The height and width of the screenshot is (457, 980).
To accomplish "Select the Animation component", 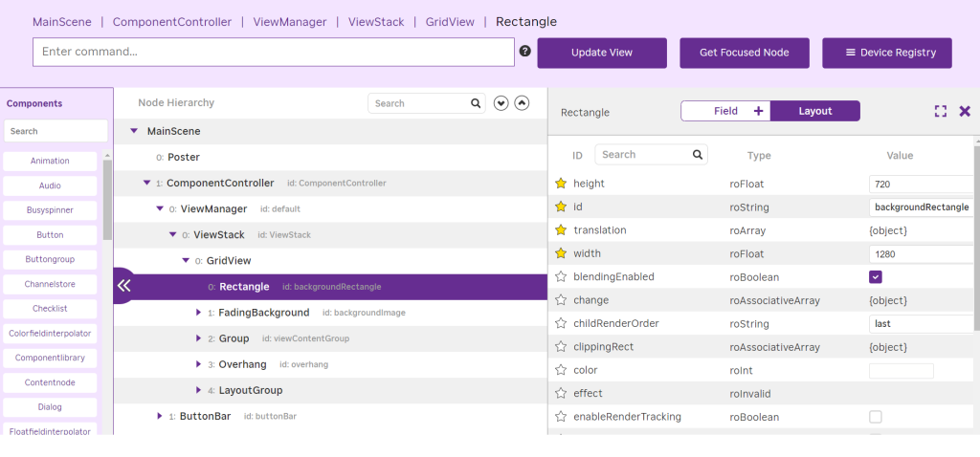I will click(50, 161).
